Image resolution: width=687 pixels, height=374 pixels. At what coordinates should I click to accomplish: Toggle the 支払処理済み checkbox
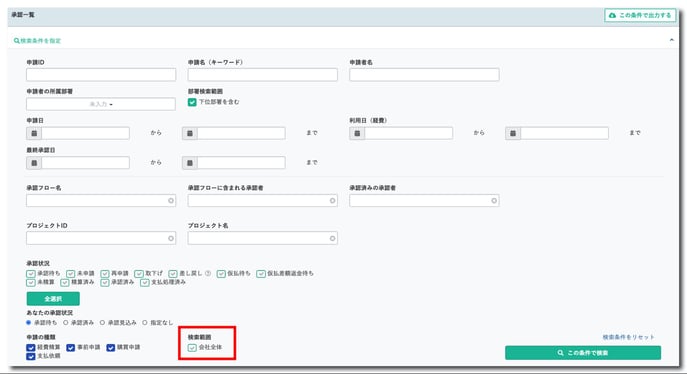tap(145, 282)
